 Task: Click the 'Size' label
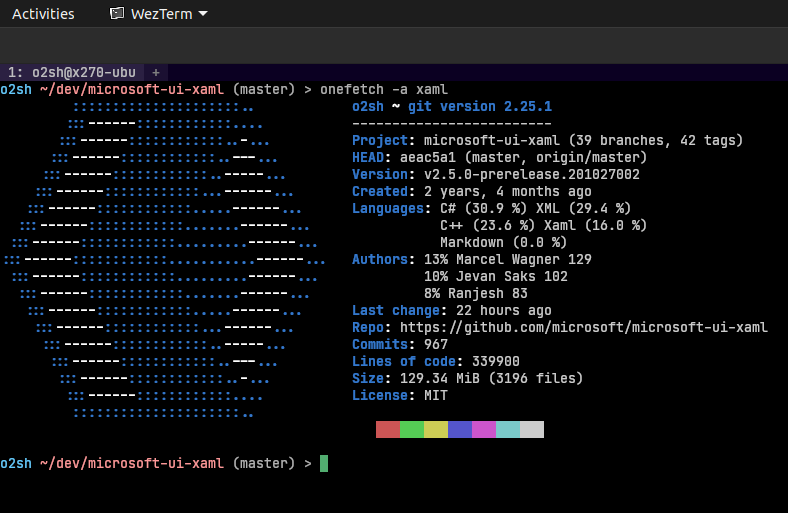point(368,378)
